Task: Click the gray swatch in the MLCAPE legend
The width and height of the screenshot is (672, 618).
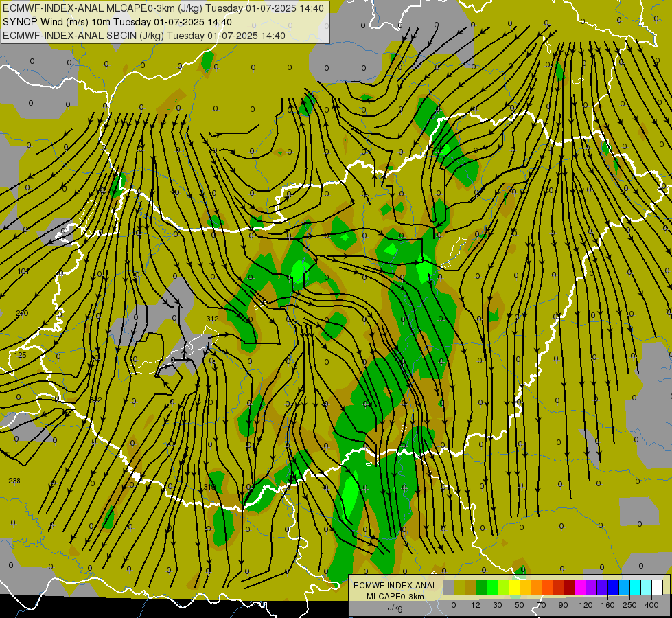Action: (x=449, y=587)
